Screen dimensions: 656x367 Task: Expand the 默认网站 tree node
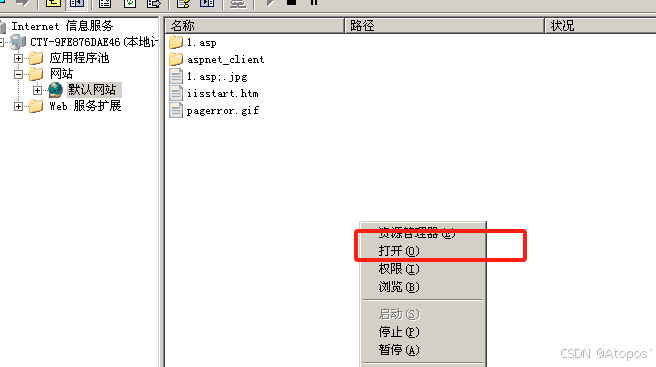point(37,90)
